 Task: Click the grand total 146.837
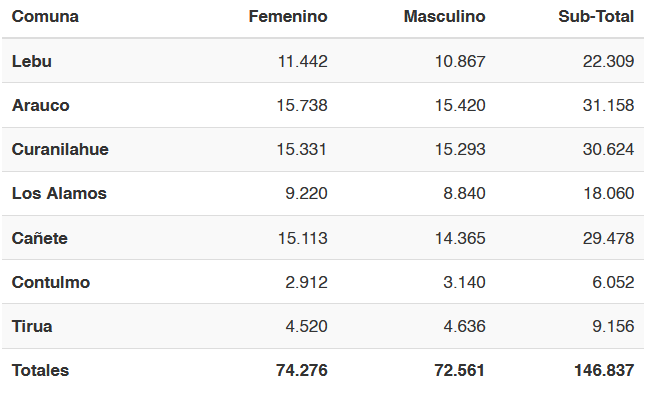pos(604,370)
